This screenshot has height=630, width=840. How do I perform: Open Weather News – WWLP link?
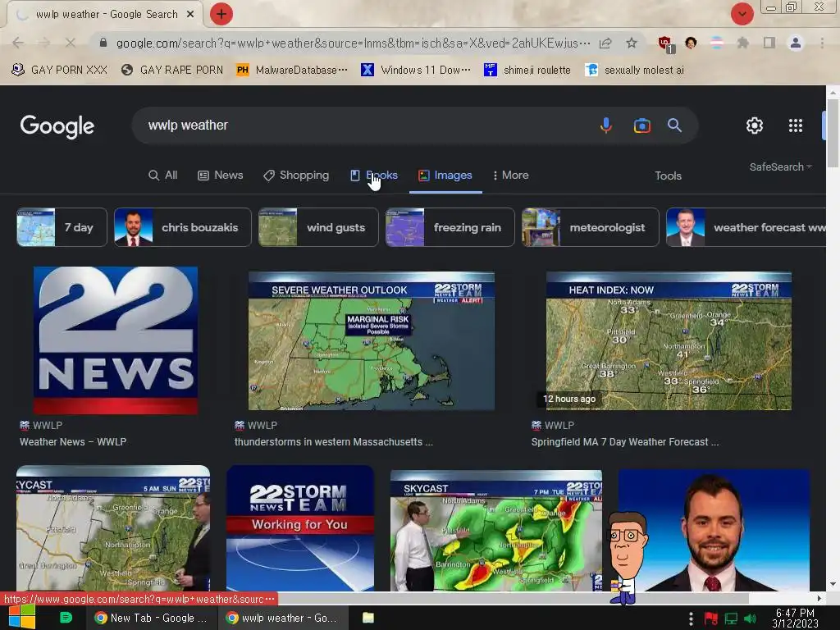pyautogui.click(x=73, y=442)
